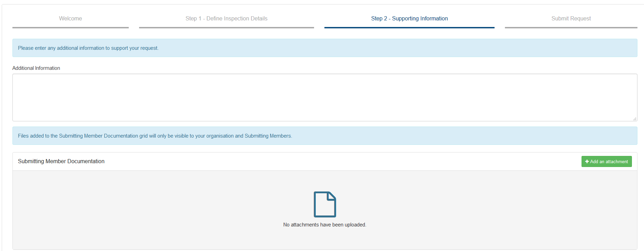Click into the Additional Information text area

325,97
